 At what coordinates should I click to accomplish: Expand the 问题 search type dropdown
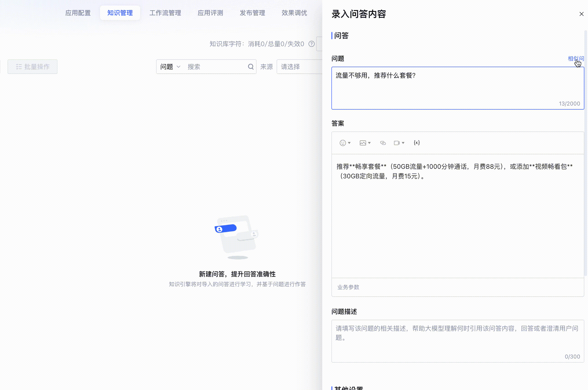pos(170,67)
